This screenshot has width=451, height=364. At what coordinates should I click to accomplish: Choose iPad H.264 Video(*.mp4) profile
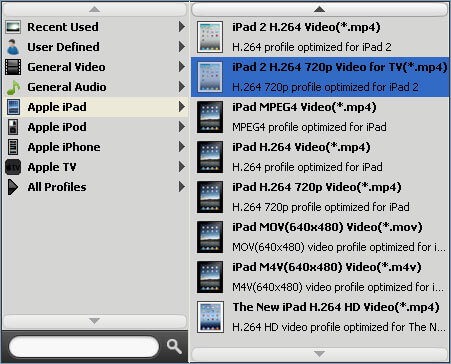point(320,157)
